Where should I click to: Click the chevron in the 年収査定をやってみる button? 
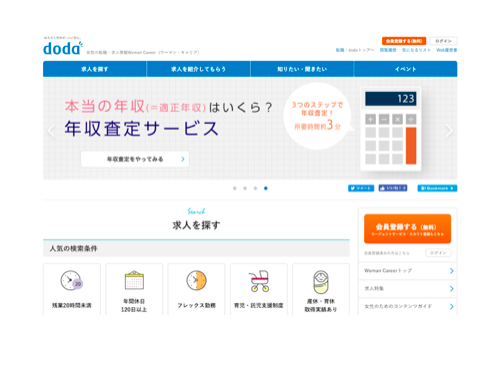point(183,159)
